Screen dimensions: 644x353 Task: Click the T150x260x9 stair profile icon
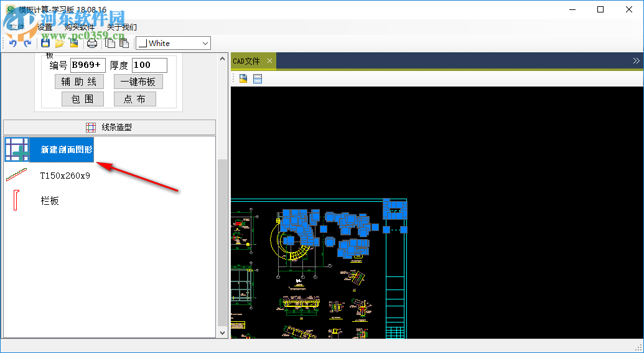[16, 176]
